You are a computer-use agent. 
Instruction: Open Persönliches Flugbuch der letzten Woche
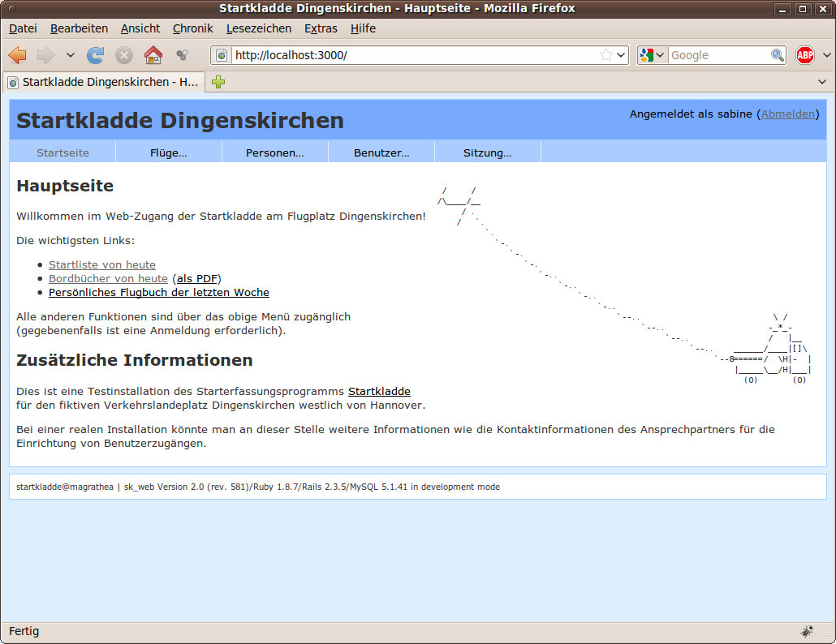tap(159, 293)
